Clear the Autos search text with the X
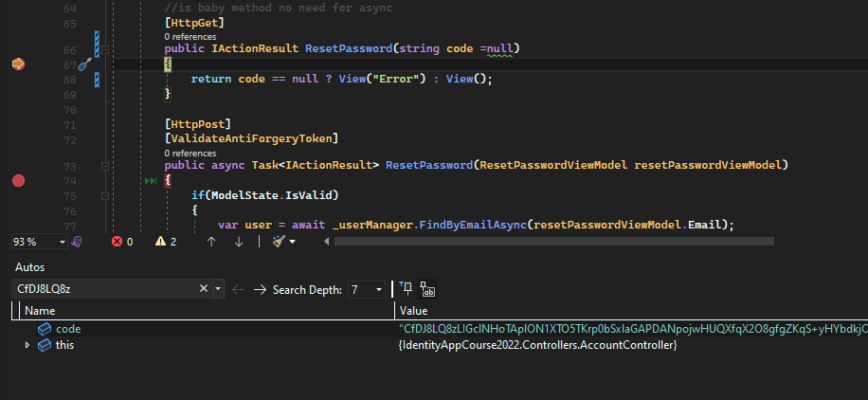 click(203, 289)
